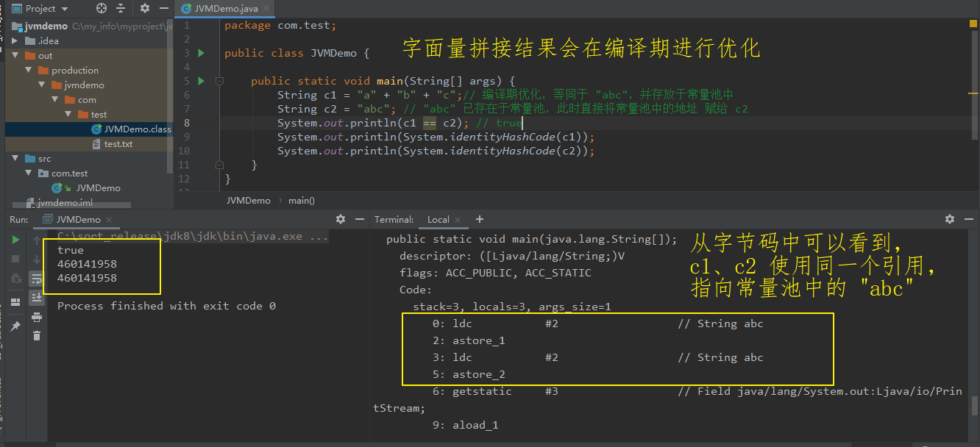
Task: Collapse the src folder in tree
Action: pyautogui.click(x=15, y=159)
